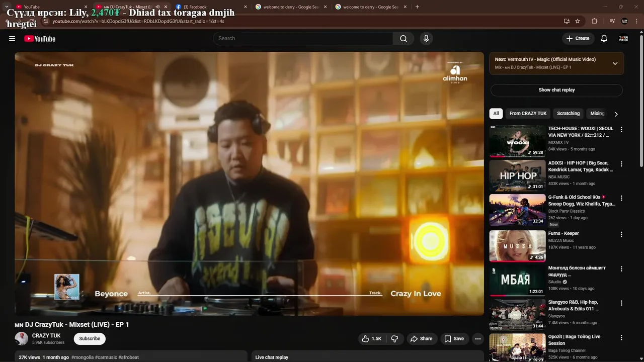This screenshot has width=644, height=362.
Task: Open the Chrome three-dot menu
Action: [637, 21]
